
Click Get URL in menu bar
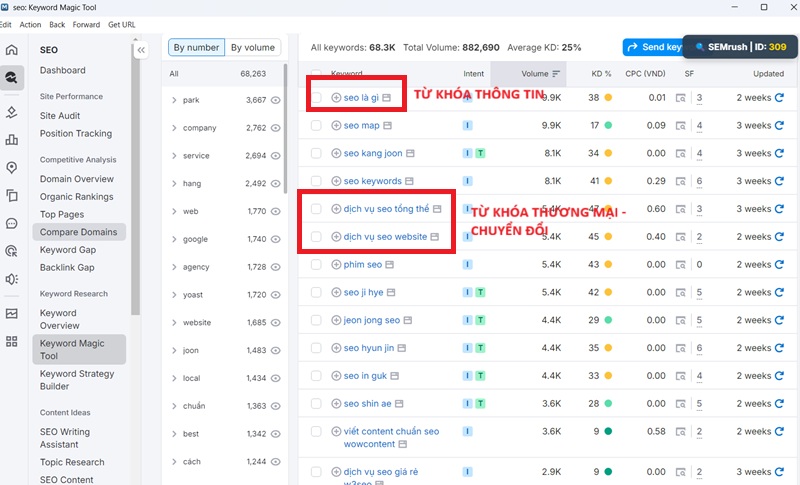coord(121,24)
